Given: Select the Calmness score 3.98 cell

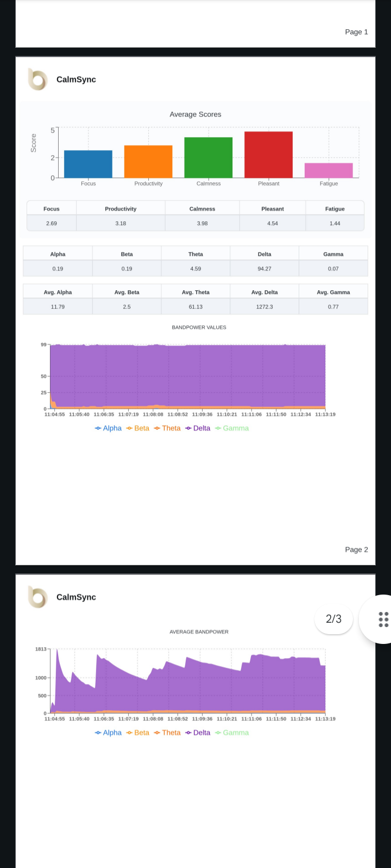Looking at the screenshot, I should tap(203, 224).
